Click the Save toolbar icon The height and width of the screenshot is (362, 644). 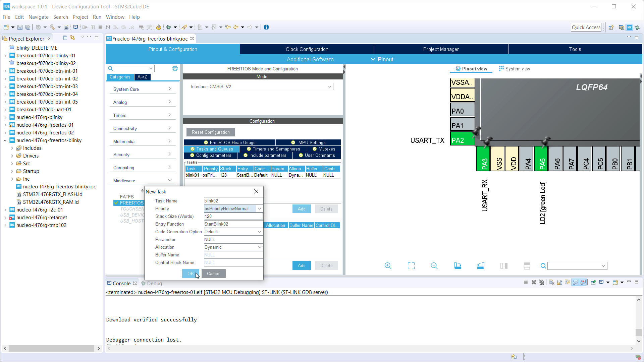[20, 27]
